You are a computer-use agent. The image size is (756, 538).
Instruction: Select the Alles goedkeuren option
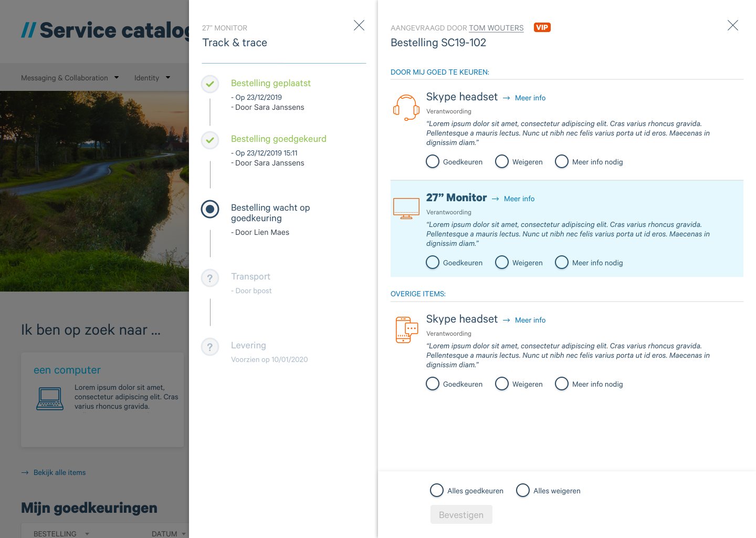point(437,490)
